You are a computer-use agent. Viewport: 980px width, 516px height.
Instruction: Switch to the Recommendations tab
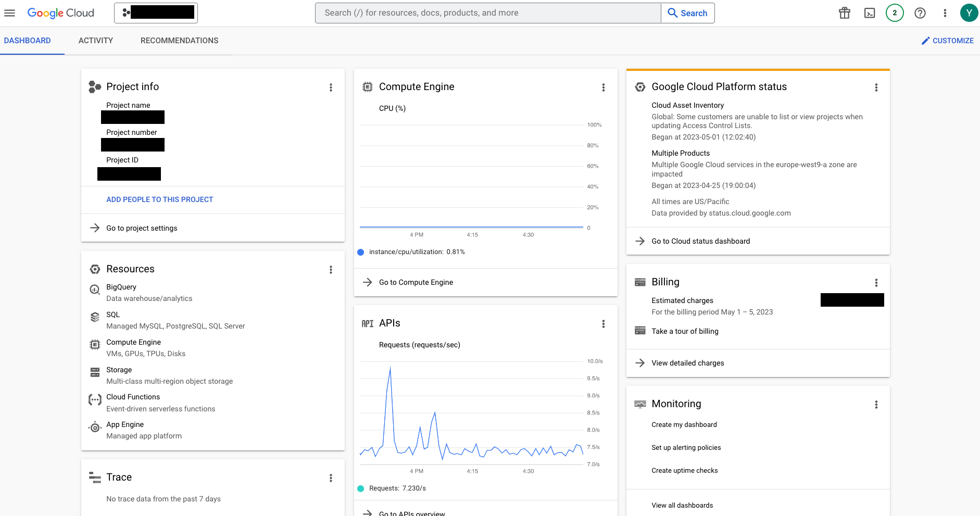coord(180,41)
